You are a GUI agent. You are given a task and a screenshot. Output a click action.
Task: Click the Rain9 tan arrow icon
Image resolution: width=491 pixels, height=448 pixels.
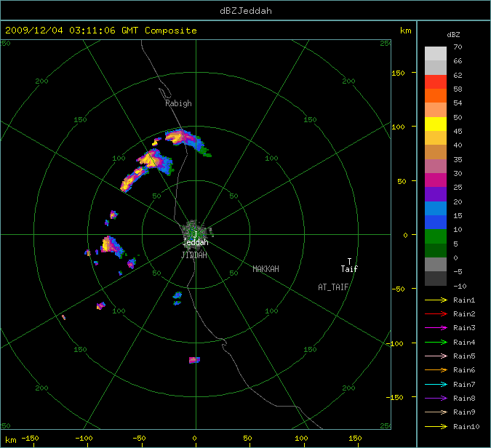coord(436,412)
